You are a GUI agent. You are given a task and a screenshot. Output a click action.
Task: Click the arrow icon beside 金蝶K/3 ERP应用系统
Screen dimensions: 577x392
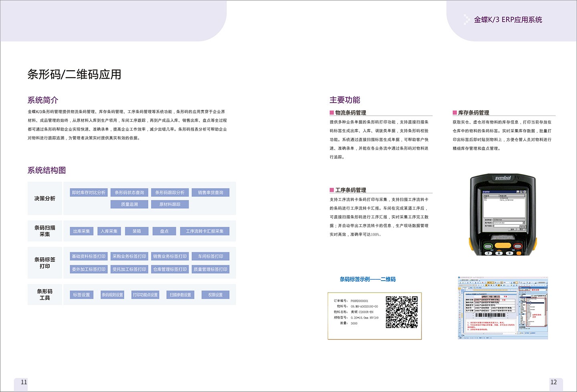tap(466, 20)
